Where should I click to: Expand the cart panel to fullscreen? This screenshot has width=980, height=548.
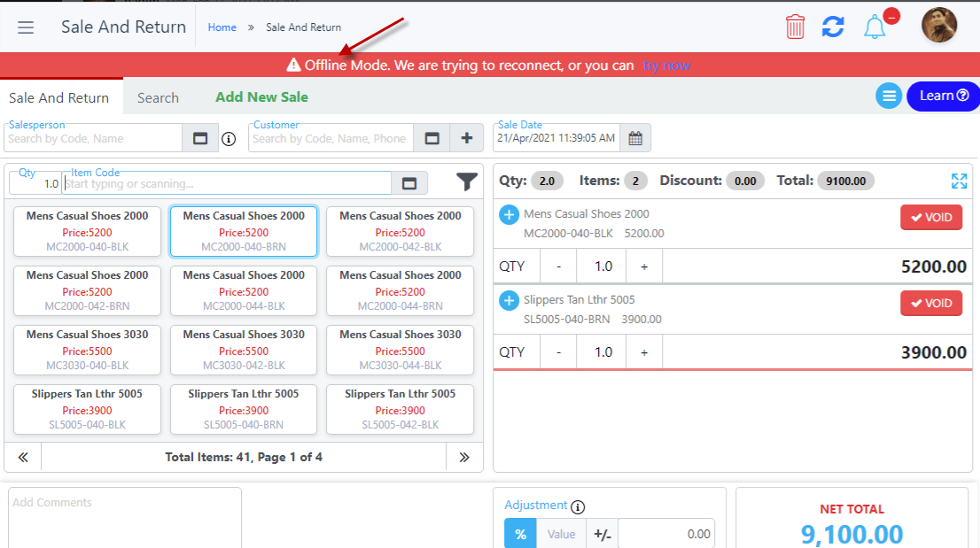point(959,181)
